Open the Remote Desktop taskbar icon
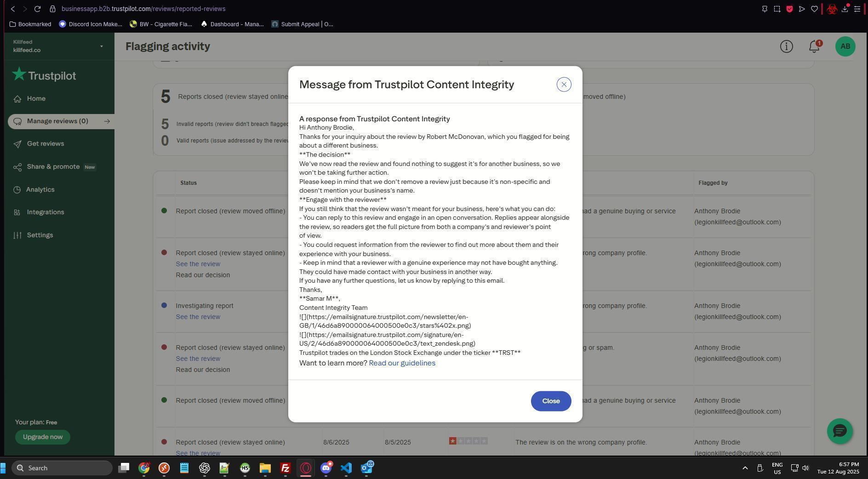 click(164, 468)
